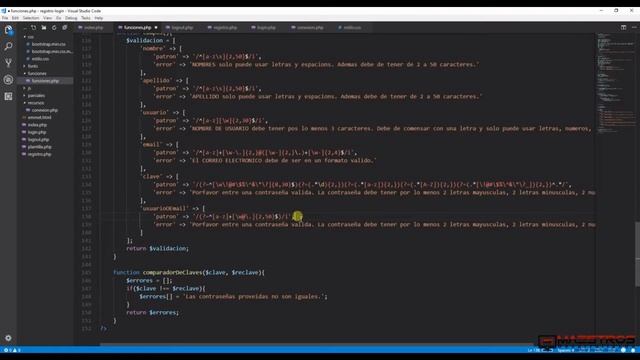Switch to the estilo.css editor tab
The width and height of the screenshot is (640, 360).
click(x=352, y=28)
